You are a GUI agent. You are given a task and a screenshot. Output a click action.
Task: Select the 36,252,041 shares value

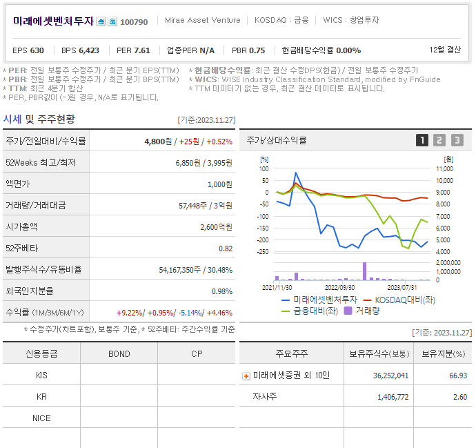[x=391, y=376]
